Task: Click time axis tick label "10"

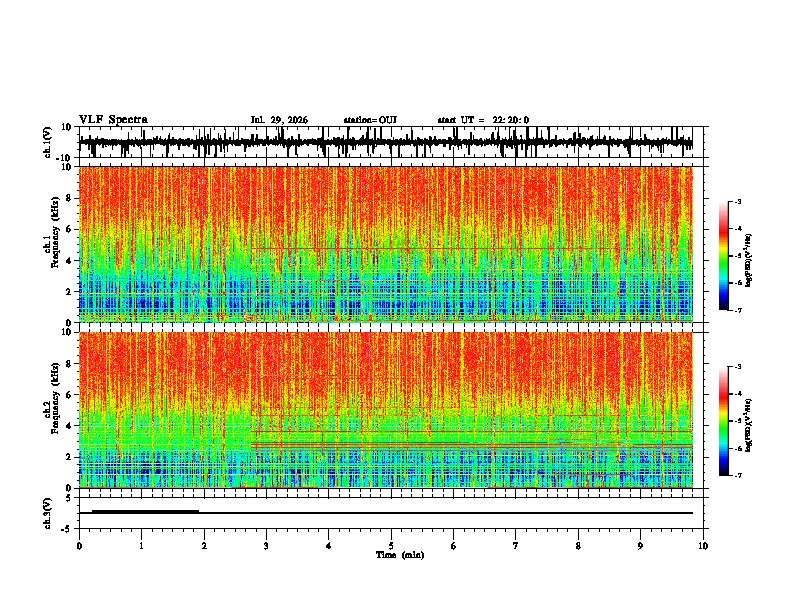Action: (703, 546)
